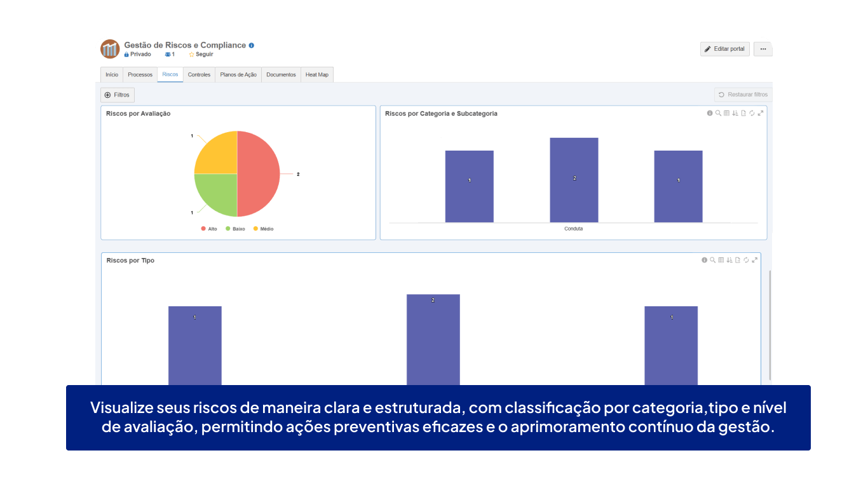Toggle Alto series in pie legend
Viewport: 868px width, 488px height.
[208, 229]
